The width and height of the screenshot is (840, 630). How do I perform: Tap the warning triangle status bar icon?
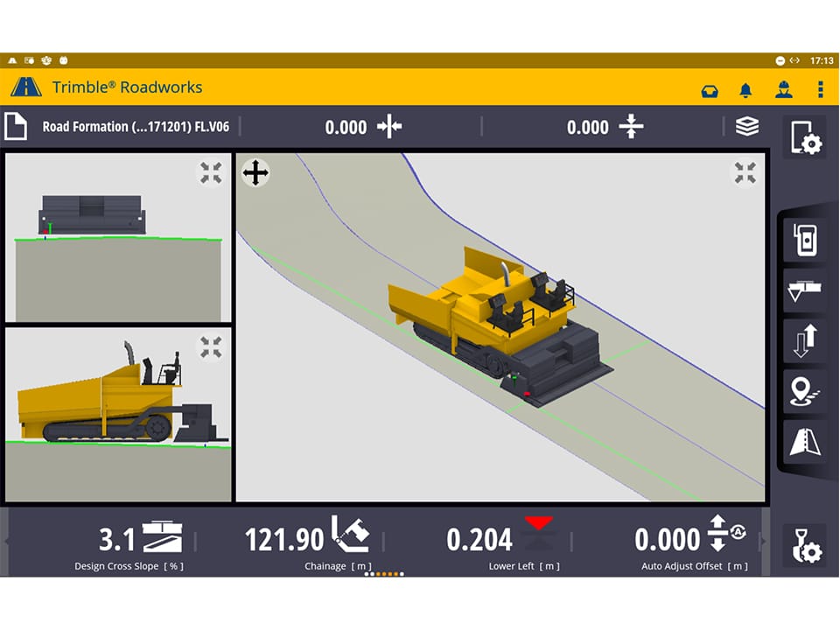pyautogui.click(x=12, y=60)
